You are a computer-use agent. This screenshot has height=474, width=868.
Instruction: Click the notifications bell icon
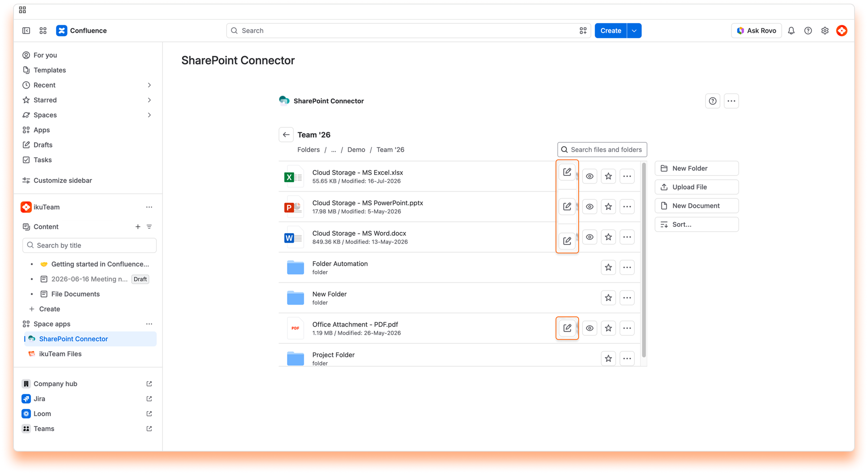coord(791,31)
